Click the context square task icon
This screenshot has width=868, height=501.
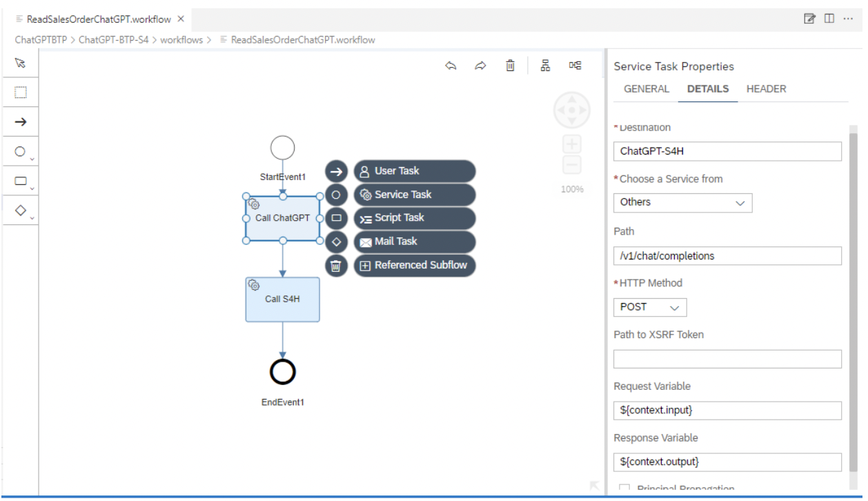tap(336, 218)
